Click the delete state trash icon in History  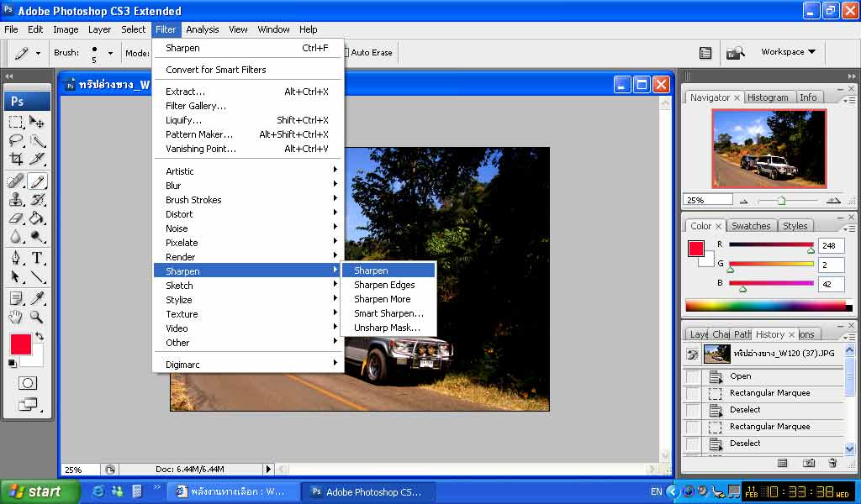click(x=832, y=463)
